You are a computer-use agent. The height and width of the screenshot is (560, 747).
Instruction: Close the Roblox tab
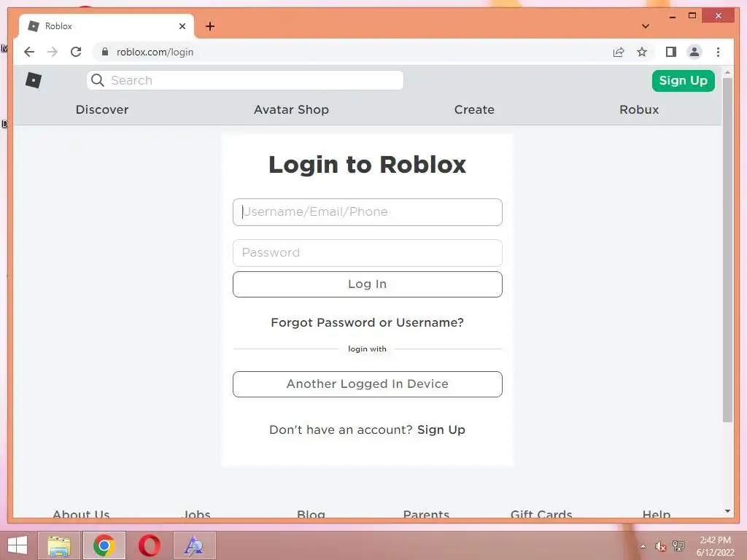click(182, 26)
